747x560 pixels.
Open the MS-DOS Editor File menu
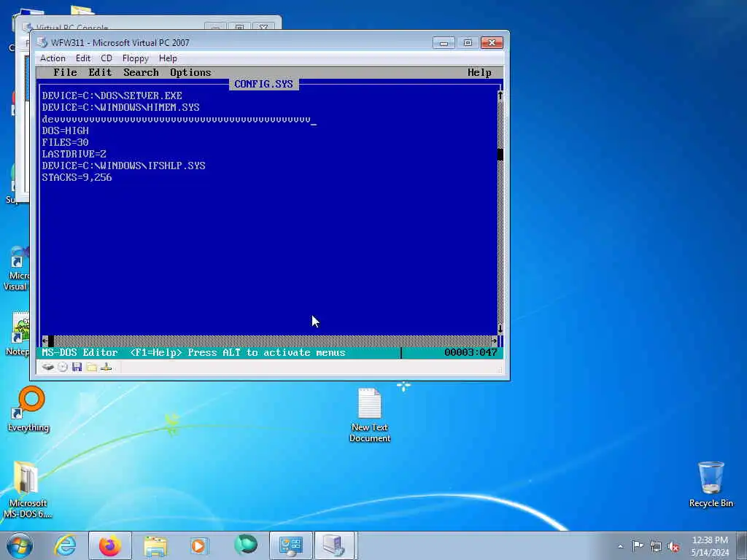click(x=65, y=72)
